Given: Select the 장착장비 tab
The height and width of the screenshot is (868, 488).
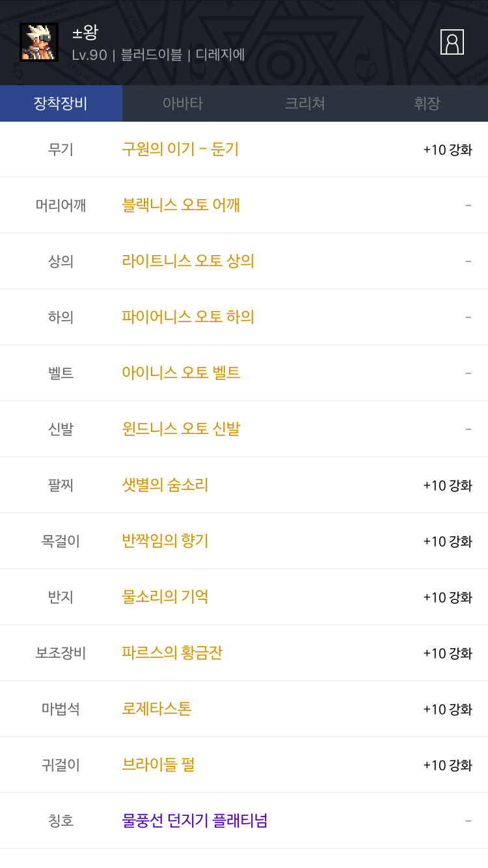Looking at the screenshot, I should click(61, 103).
